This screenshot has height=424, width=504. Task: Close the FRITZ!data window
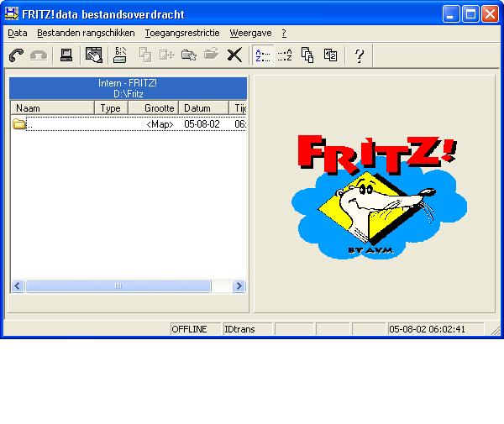click(490, 13)
